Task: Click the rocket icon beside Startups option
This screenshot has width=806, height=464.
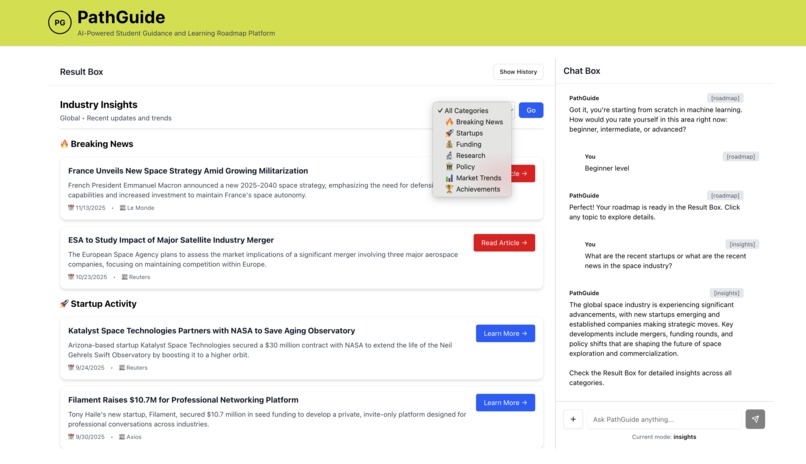Action: pos(449,133)
